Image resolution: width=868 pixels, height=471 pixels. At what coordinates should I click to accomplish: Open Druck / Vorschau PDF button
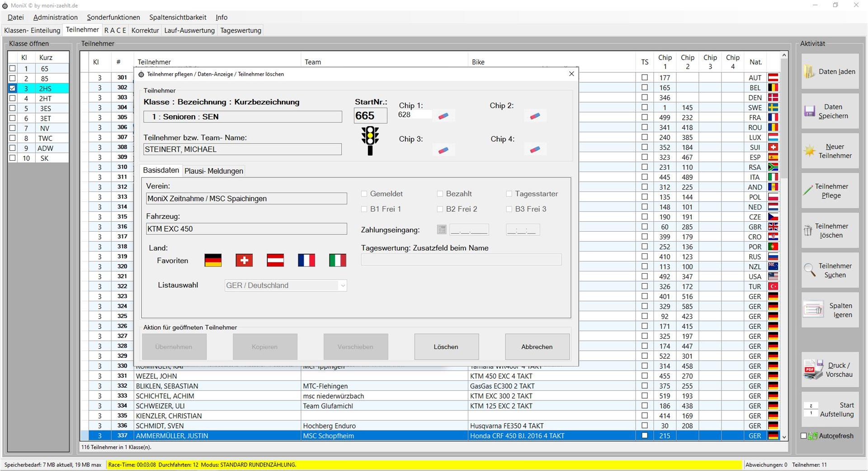[x=830, y=370]
